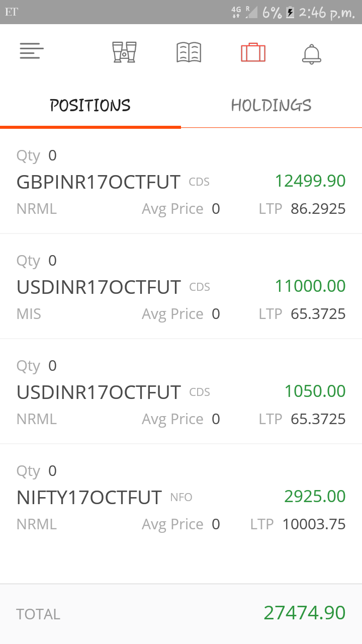
Task: Switch to the Holdings tab
Action: point(271,106)
